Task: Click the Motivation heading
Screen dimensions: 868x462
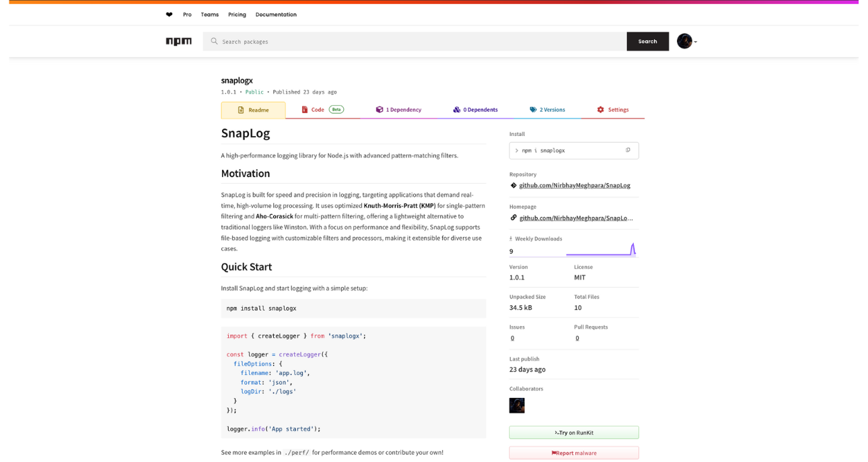Action: tap(246, 173)
